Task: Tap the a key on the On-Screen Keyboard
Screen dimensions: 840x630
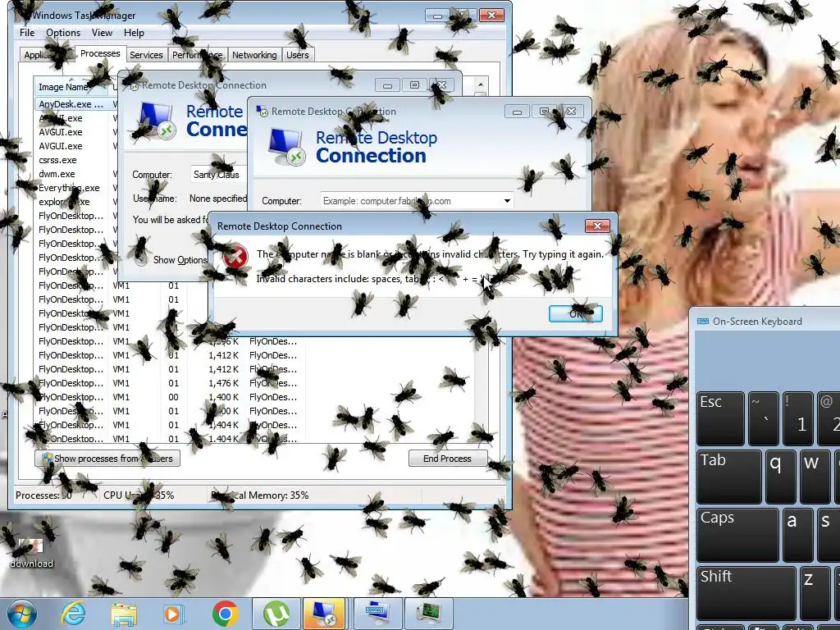Action: click(x=797, y=535)
